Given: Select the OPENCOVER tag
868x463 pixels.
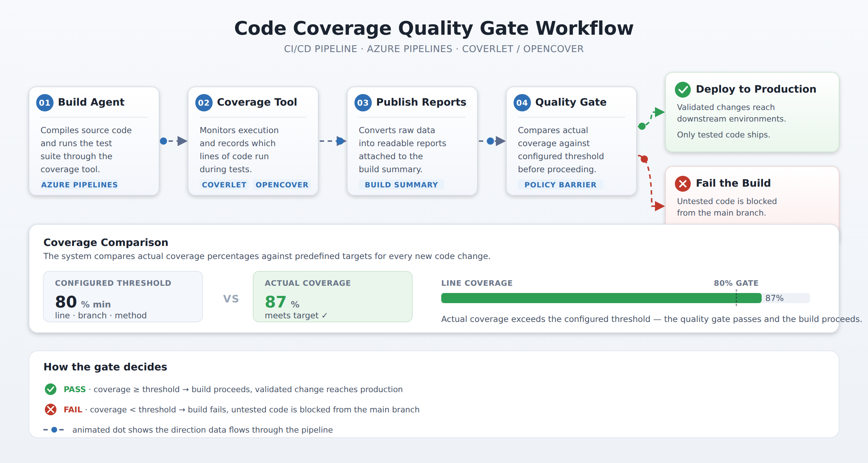Looking at the screenshot, I should pyautogui.click(x=282, y=185).
